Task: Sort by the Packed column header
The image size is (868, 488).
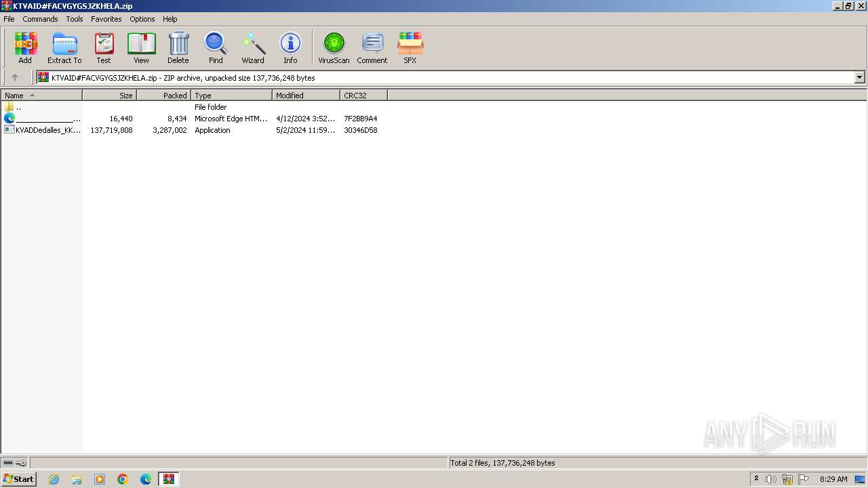Action: point(163,96)
